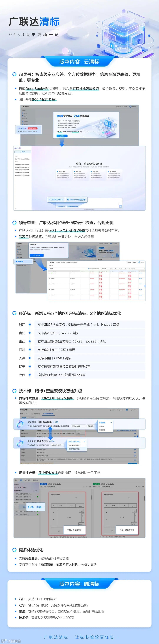Screen dimensions: 159x644
Task: Click the 返回上一步 back link in 技术标 window
Action: pyautogui.click(x=24, y=414)
